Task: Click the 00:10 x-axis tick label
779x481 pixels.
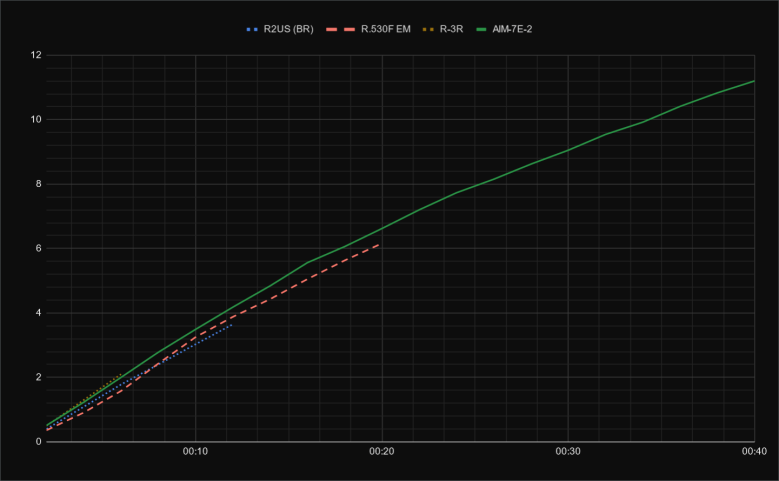Action: [x=195, y=453]
